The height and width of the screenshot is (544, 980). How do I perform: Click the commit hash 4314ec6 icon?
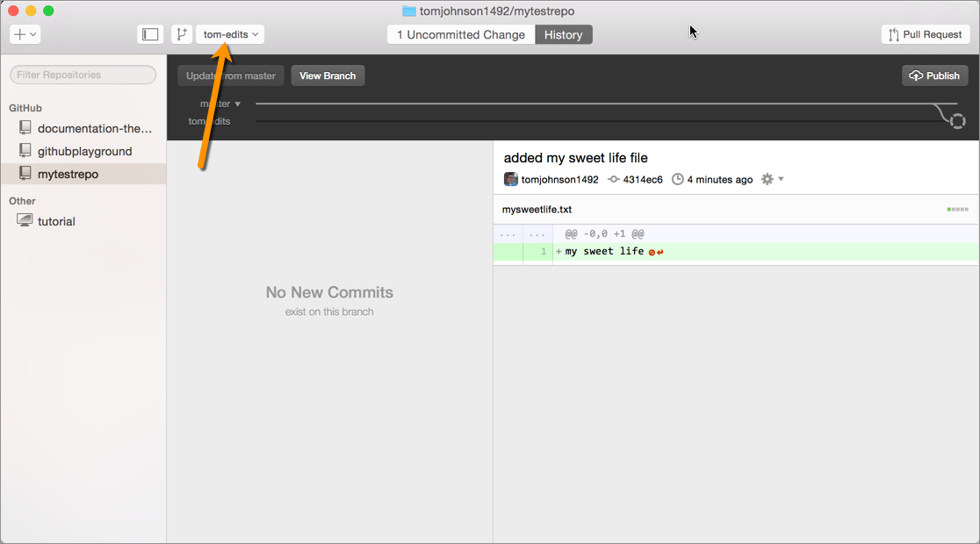[x=614, y=179]
